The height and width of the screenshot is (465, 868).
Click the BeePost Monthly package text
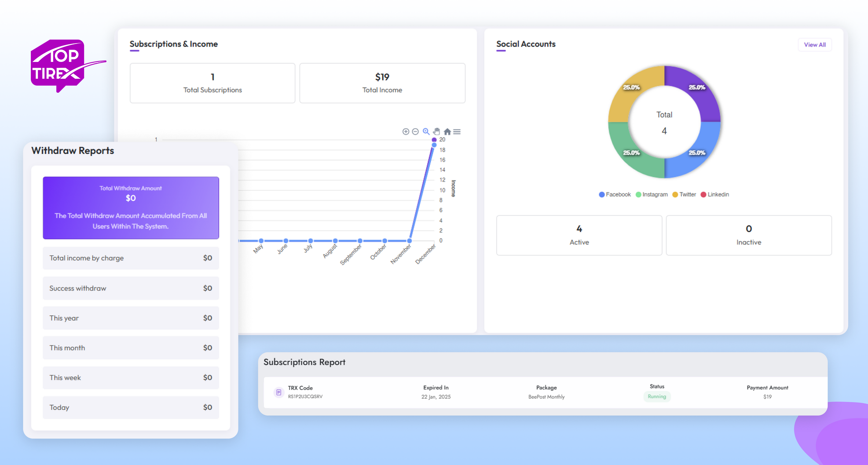coord(546,397)
